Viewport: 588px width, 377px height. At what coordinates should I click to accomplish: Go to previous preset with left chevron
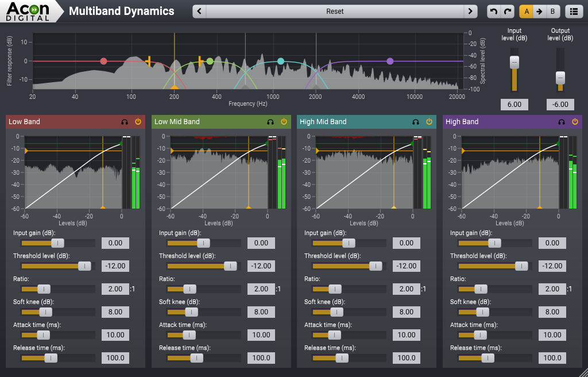(199, 11)
